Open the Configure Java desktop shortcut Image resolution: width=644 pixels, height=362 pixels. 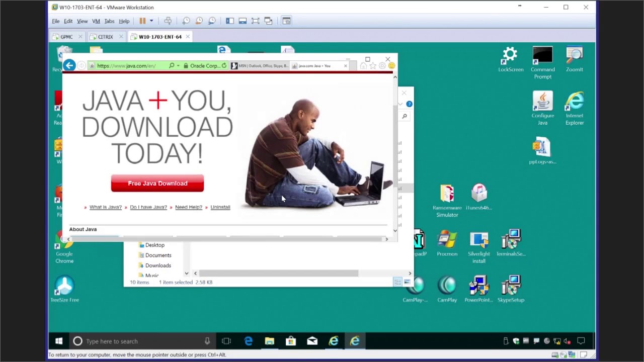[x=542, y=108]
